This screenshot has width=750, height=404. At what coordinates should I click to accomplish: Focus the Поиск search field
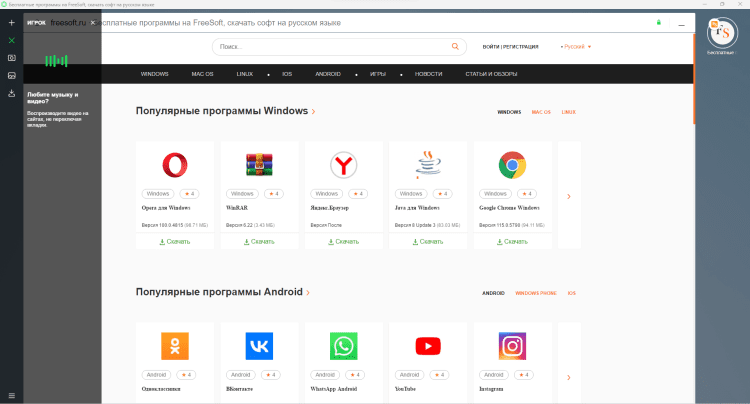339,47
